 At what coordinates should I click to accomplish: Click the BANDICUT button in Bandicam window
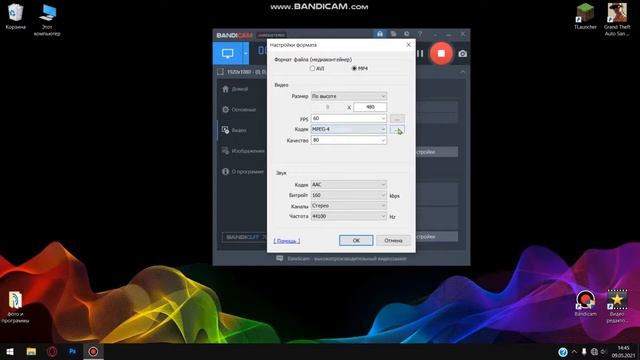pyautogui.click(x=244, y=237)
